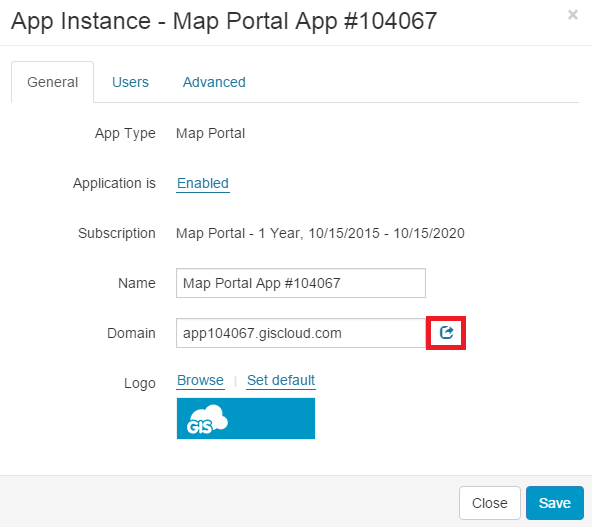Viewport: 592px width, 527px height.
Task: Click the Domain field label
Action: 131,333
